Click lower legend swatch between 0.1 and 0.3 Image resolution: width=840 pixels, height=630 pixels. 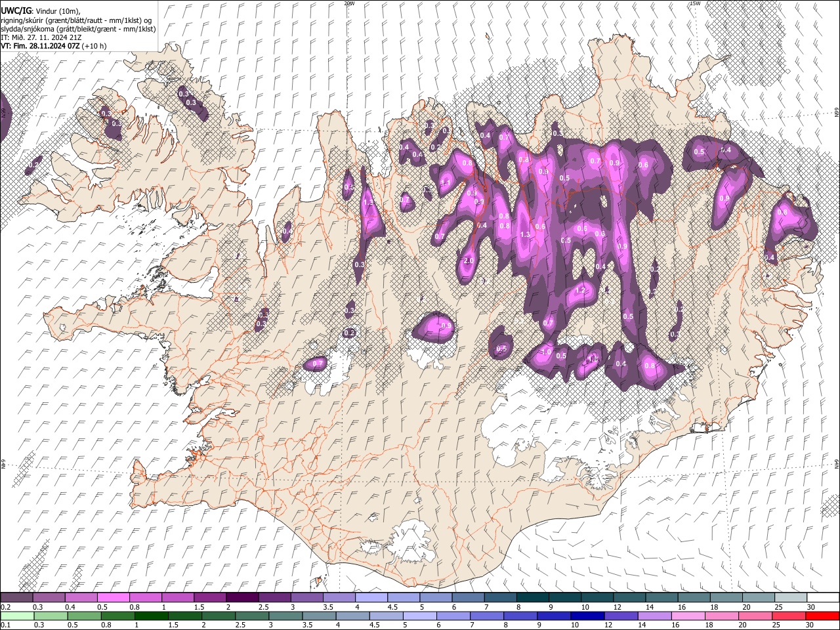(x=17, y=616)
